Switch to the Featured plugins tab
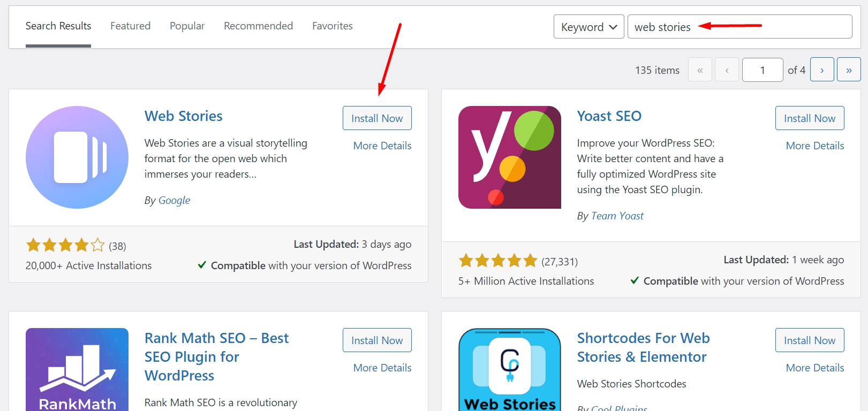 (x=130, y=25)
